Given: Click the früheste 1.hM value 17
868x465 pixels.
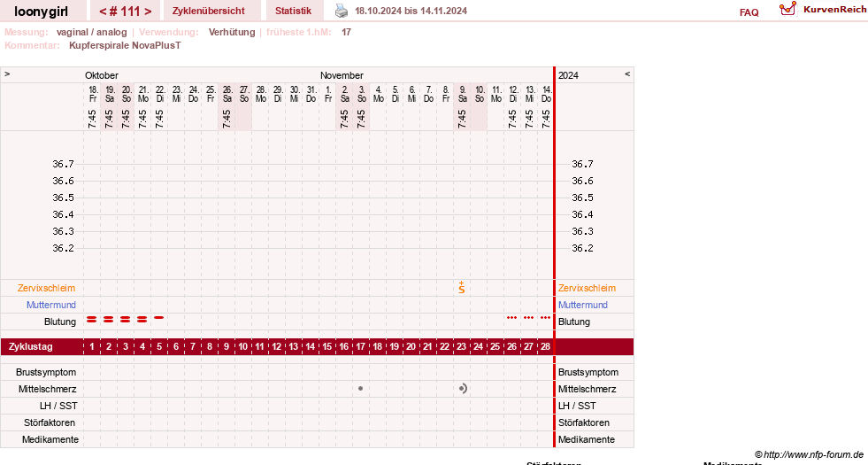Looking at the screenshot, I should (x=346, y=32).
